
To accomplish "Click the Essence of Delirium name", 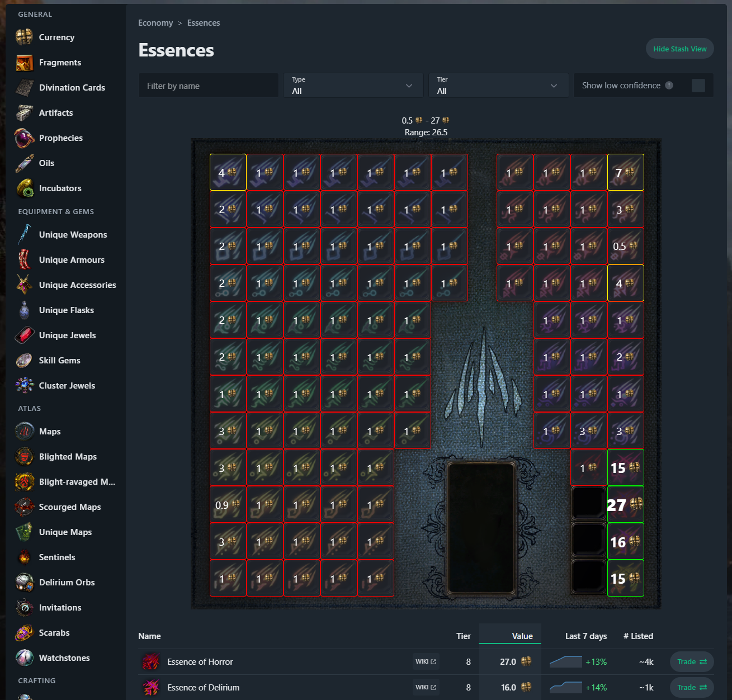I will pyautogui.click(x=203, y=687).
